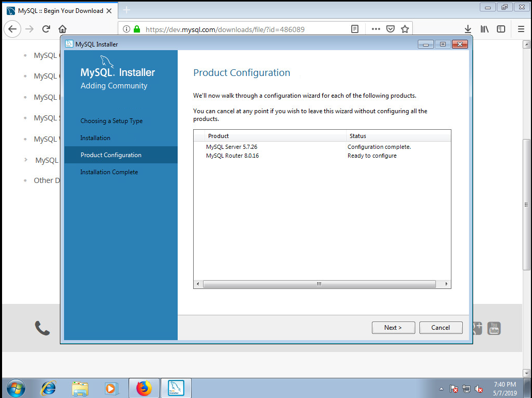Minimize the MySQL Installer window
This screenshot has width=532, height=398.
[x=426, y=44]
